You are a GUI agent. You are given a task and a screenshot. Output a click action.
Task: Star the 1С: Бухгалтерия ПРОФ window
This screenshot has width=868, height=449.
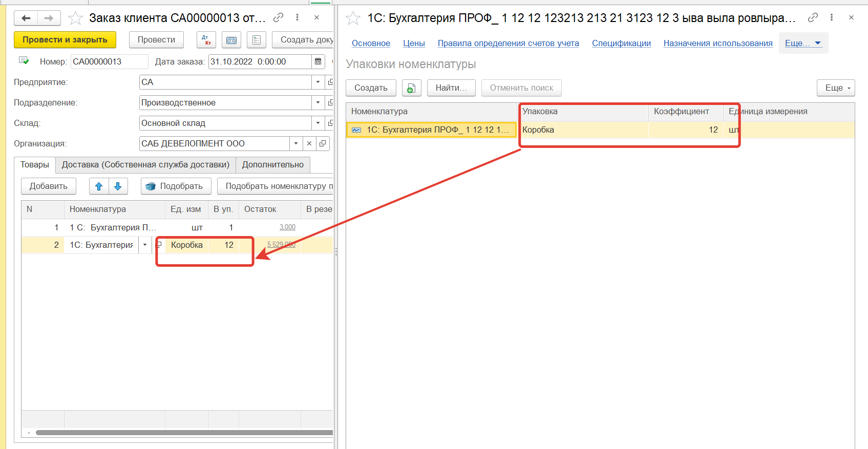(x=353, y=18)
